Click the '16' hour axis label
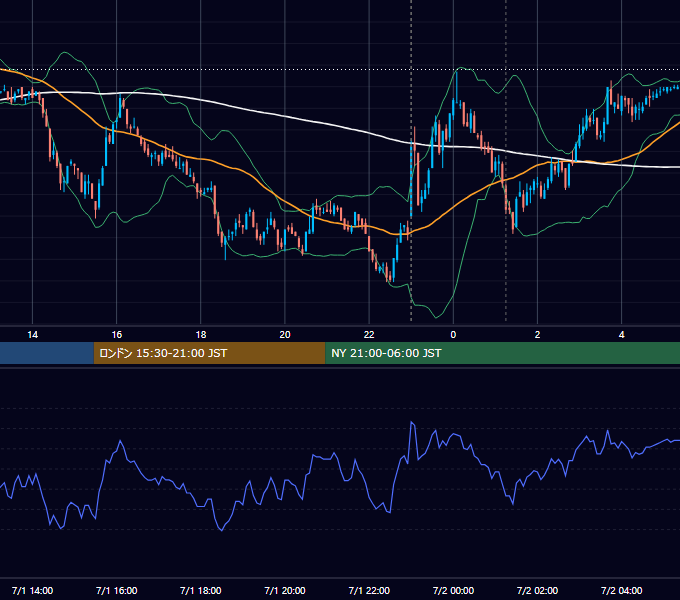The width and height of the screenshot is (680, 600). point(117,335)
